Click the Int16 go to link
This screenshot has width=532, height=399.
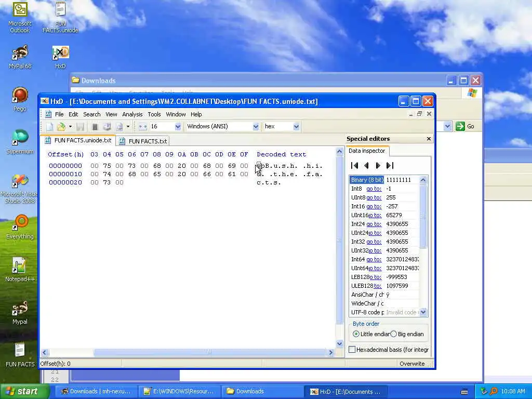(374, 206)
